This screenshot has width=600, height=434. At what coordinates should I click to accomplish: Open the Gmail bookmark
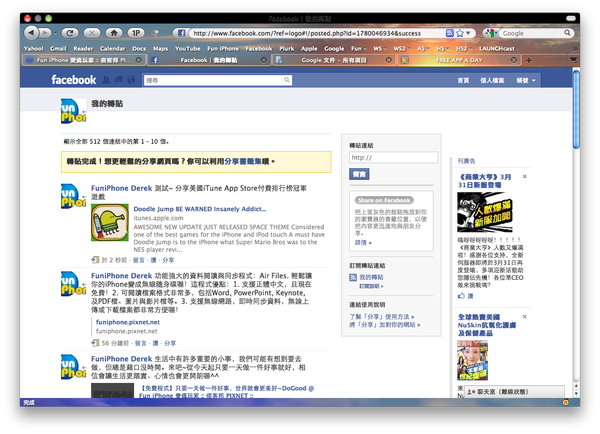click(x=58, y=49)
